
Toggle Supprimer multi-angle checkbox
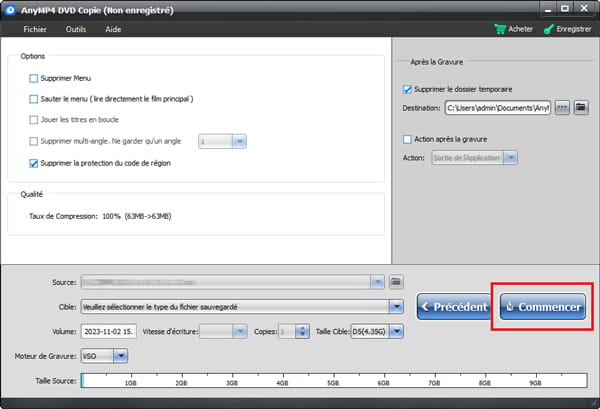(34, 141)
